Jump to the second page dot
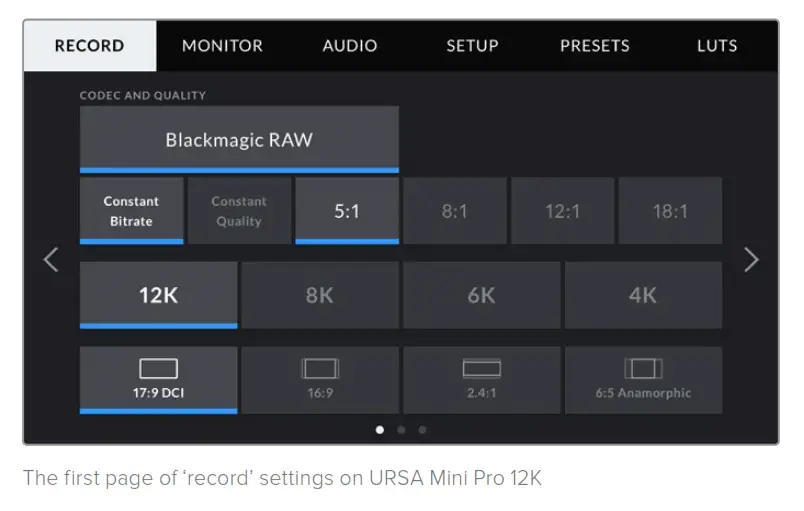The image size is (804, 511). point(401,430)
